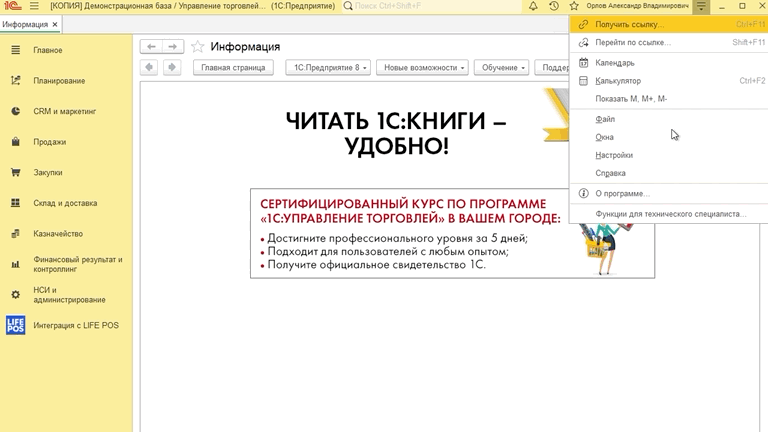
Task: Click the 1C logo icon in title bar
Action: click(x=13, y=6)
